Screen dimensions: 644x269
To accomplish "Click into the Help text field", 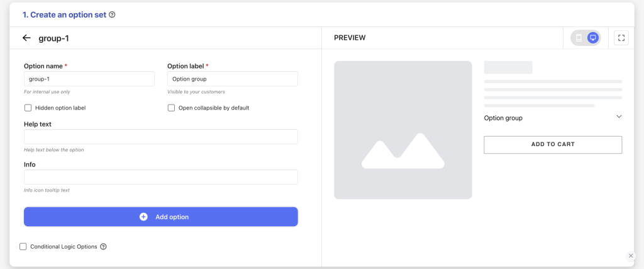I will tap(160, 137).
